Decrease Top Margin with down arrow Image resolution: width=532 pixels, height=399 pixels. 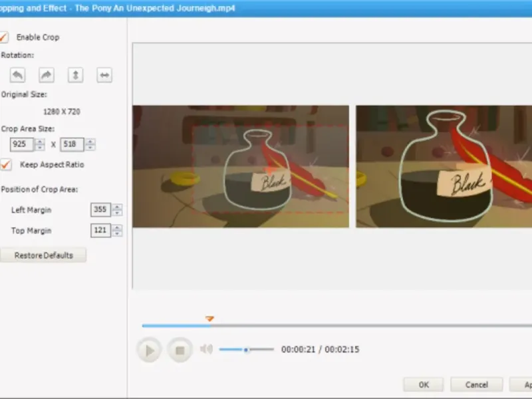[x=117, y=234]
